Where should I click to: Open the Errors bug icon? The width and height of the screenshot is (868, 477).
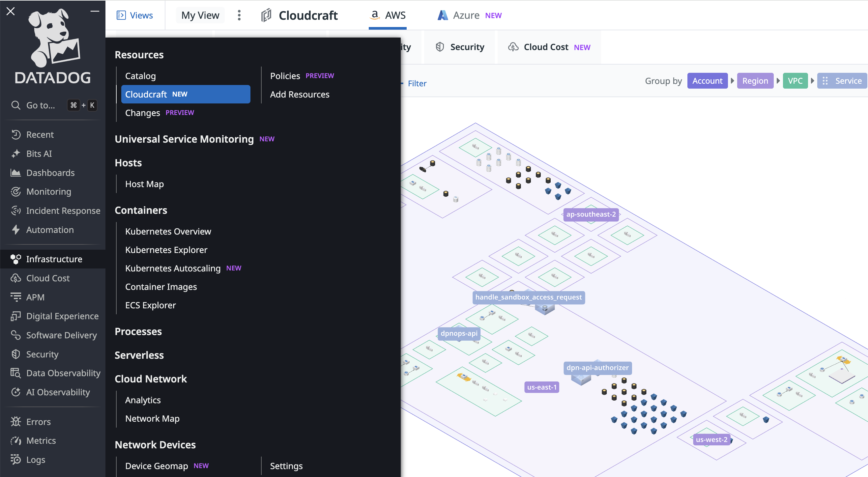coord(15,422)
